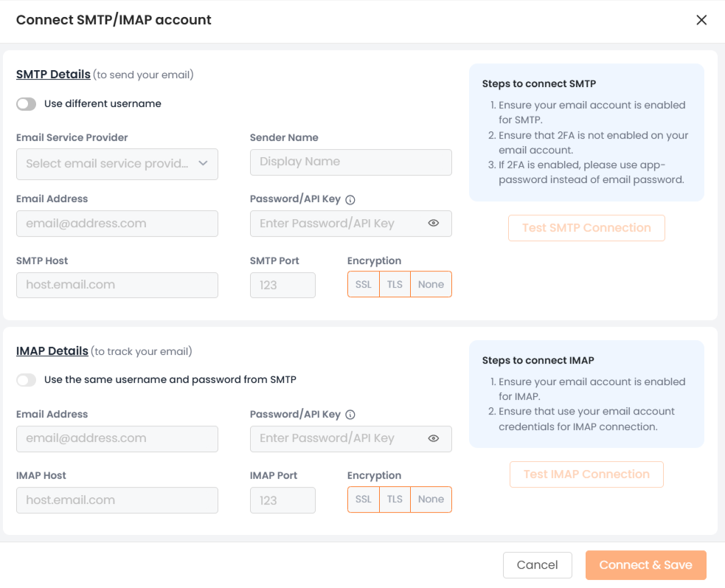
Task: Close the Connect SMTP/IMAP dialog
Action: [701, 20]
